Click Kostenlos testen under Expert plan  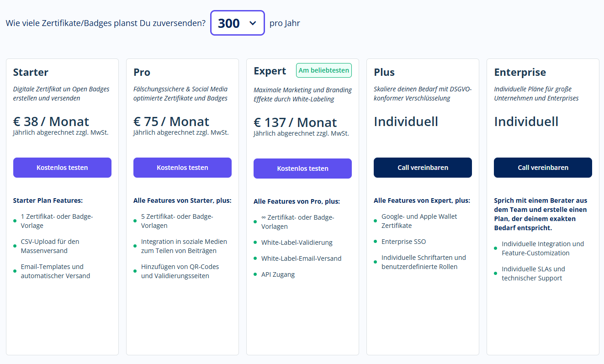tap(302, 169)
